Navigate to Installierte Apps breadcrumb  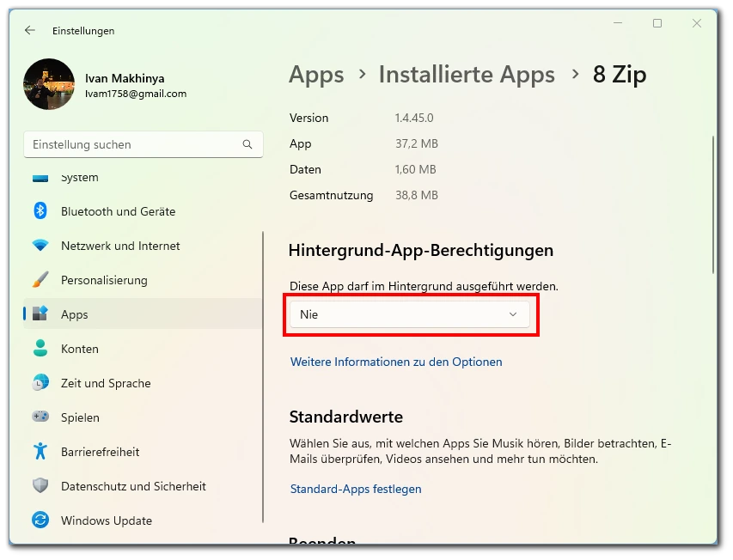(x=467, y=74)
